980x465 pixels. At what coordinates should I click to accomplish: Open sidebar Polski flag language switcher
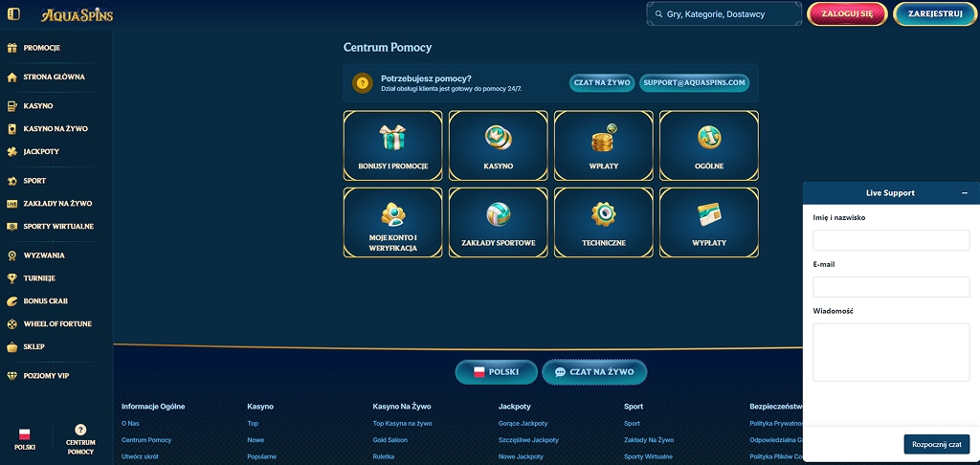25,439
